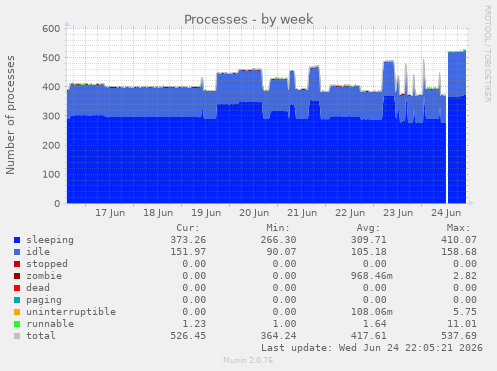Click the '17 Jun' x-axis label
Image resolution: width=497 pixels, height=371 pixels.
110,213
